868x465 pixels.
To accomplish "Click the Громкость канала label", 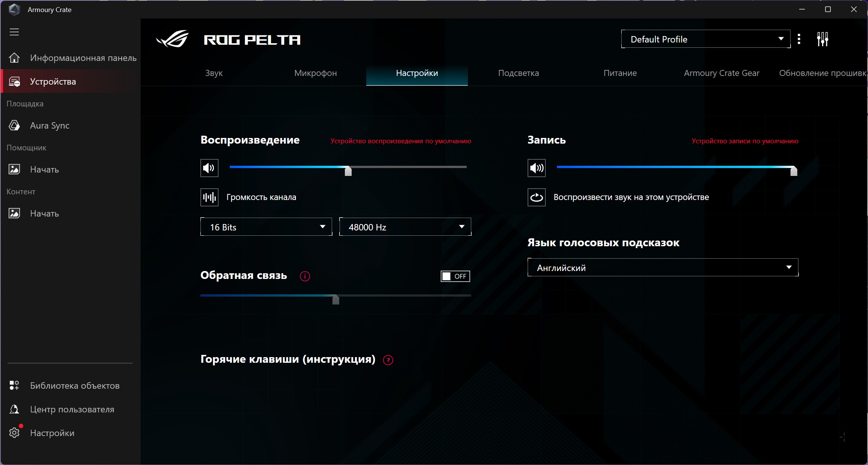I will pyautogui.click(x=261, y=197).
